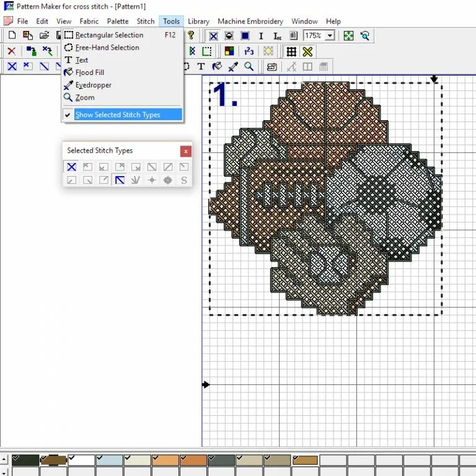Select the Zoom magnifier toolbar icon
The height and width of the screenshot is (476, 476).
tap(249, 66)
